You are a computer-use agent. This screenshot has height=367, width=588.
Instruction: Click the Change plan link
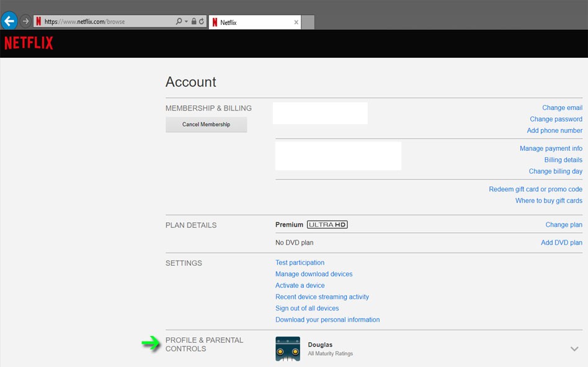coord(563,225)
